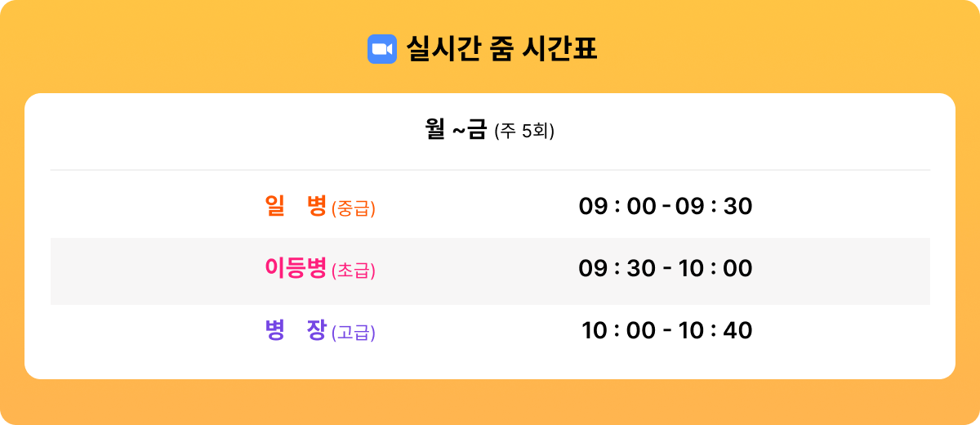
Task: Click the blue Zoom camera icon
Action: click(x=381, y=49)
